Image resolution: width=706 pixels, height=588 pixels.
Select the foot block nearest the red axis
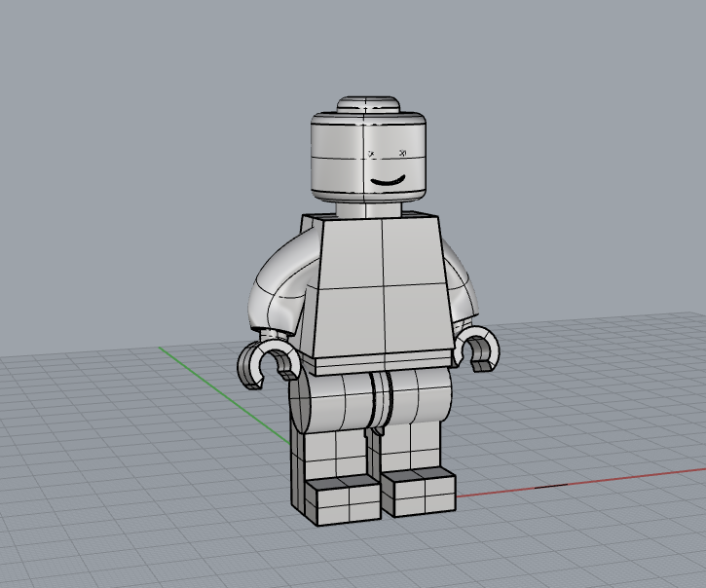click(x=419, y=492)
